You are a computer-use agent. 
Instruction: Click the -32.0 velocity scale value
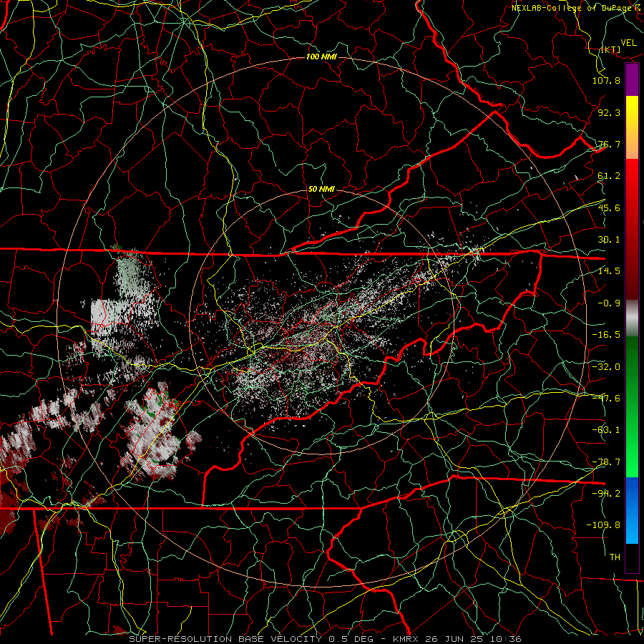tap(606, 367)
